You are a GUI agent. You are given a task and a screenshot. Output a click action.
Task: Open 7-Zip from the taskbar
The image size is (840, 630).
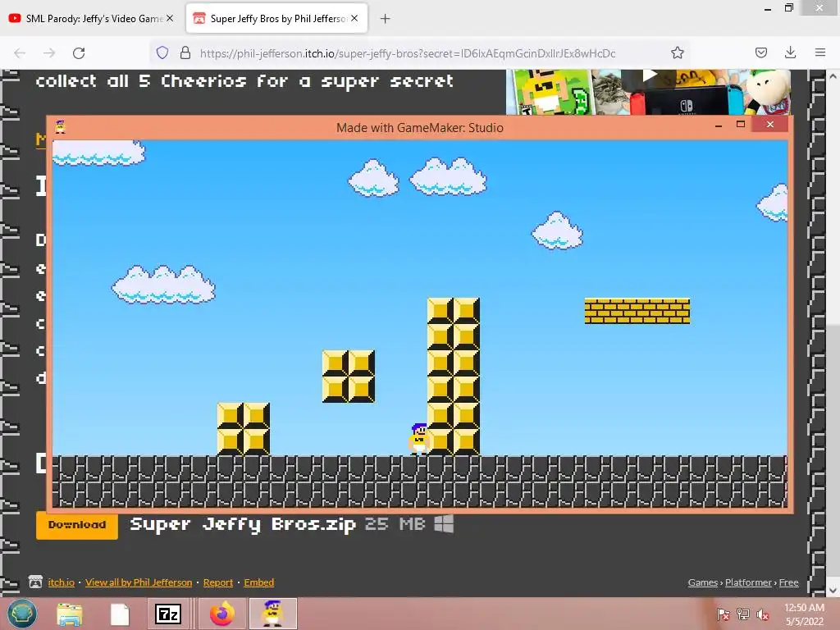[x=168, y=614]
